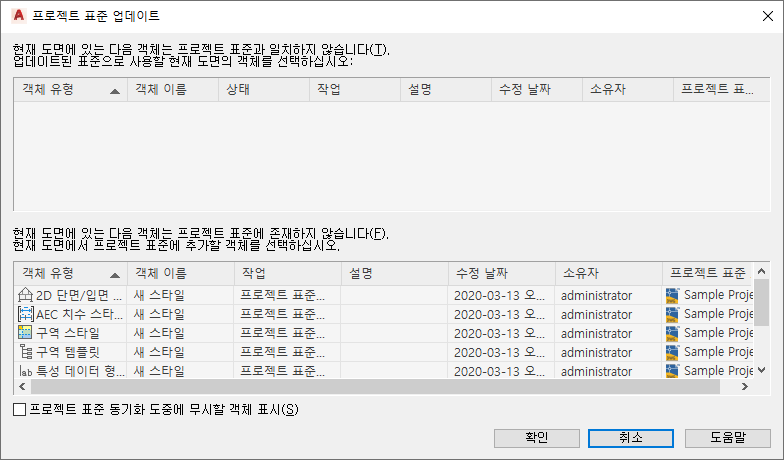Click upper table 상태 column header
784x460 pixels.
[x=264, y=90]
